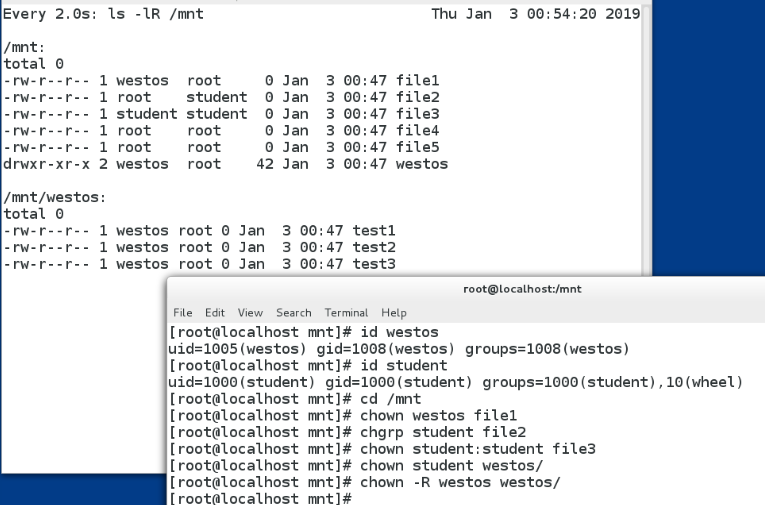765x505 pixels.
Task: Open the Help menu in terminal
Action: (394, 313)
